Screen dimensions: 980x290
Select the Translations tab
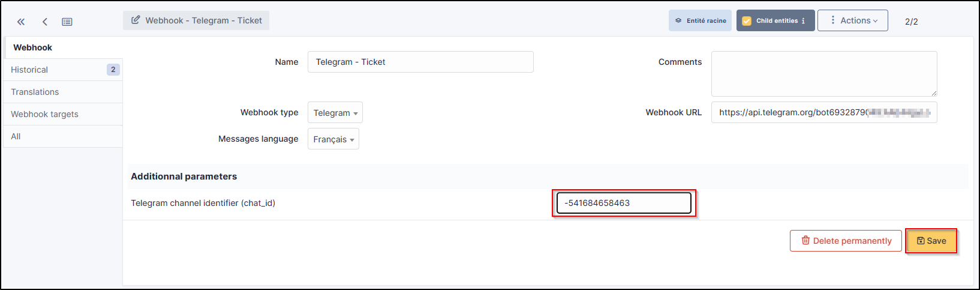[x=35, y=92]
